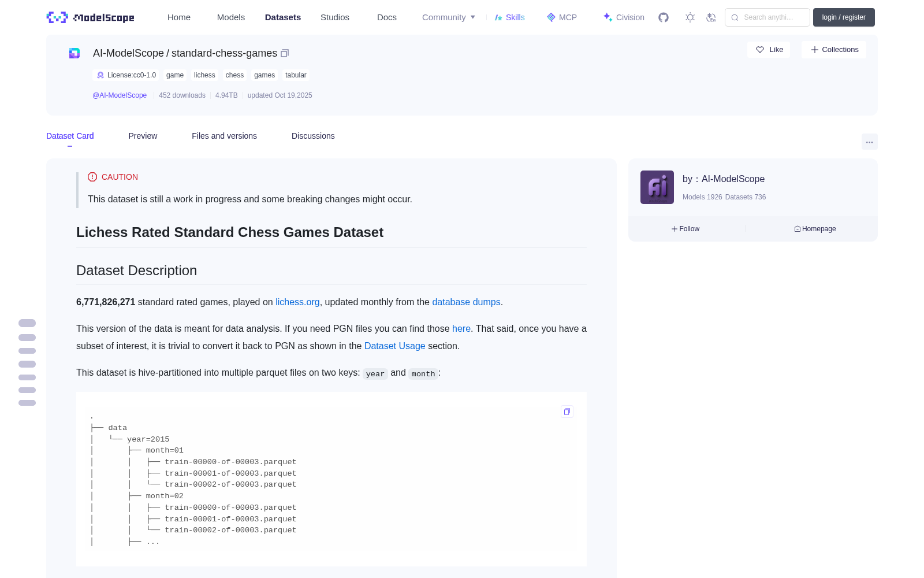Follow the AI-ModelScope organization
This screenshot has height=578, width=924.
685,229
